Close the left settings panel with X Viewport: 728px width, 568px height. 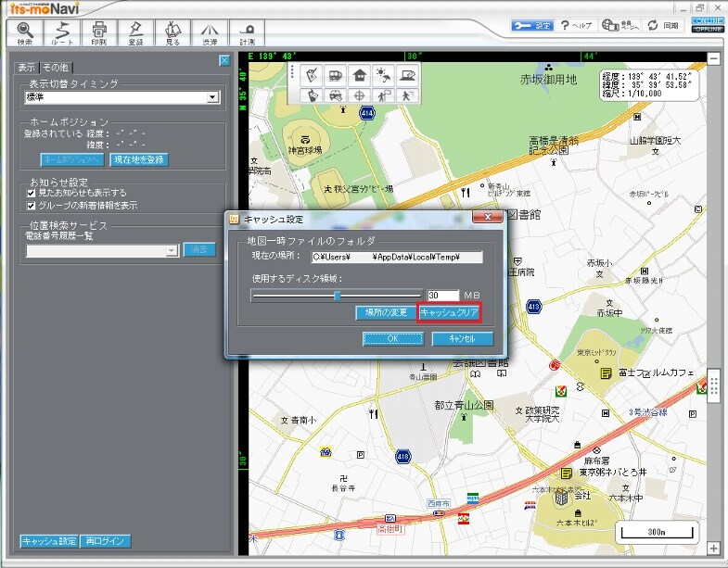224,60
